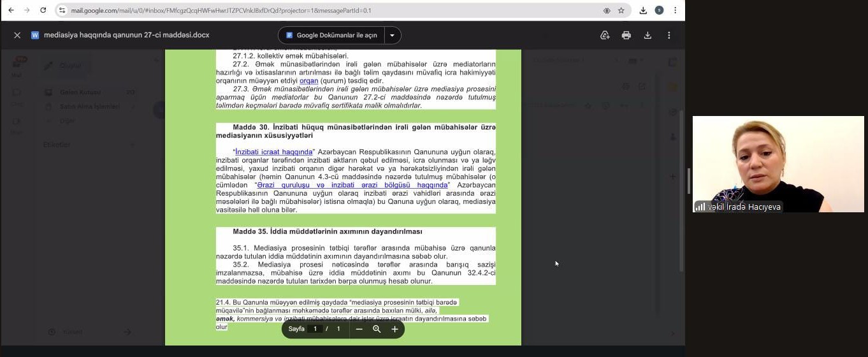Viewport: 868px width, 357px height.
Task: Zoom out with the minus button
Action: click(x=359, y=329)
